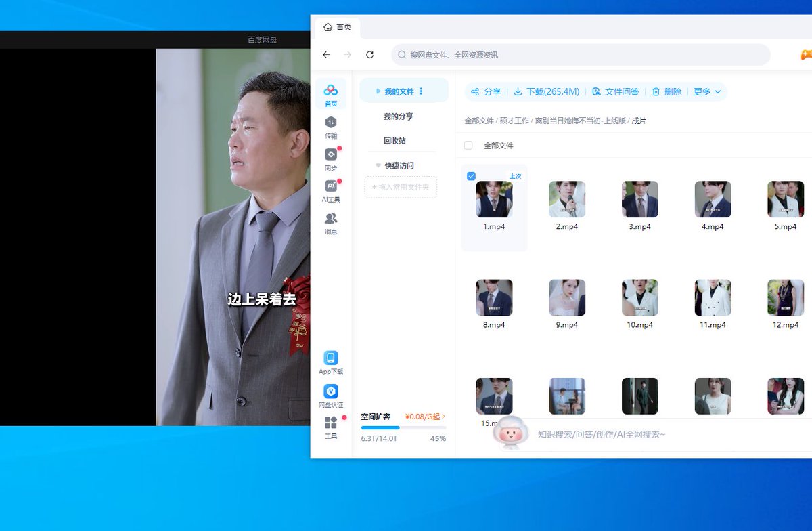
Task: Select the 8.mp4 thumbnail
Action: (x=494, y=298)
